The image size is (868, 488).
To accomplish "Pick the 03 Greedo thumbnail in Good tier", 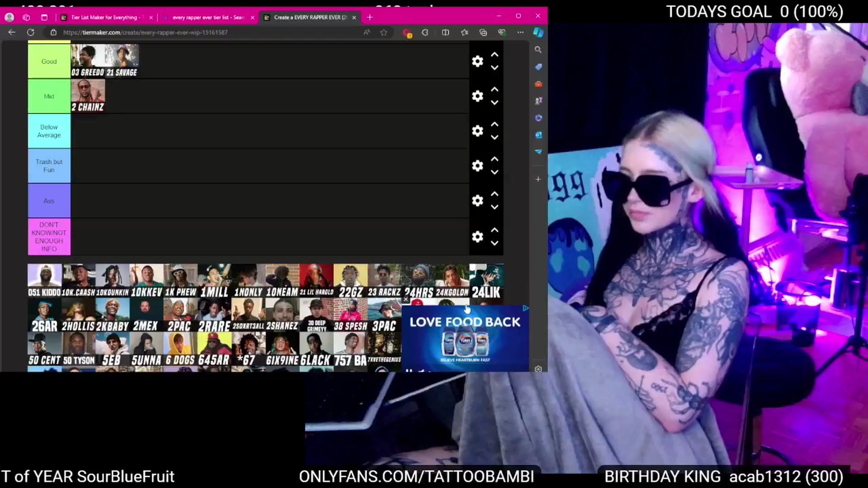I will click(x=88, y=61).
